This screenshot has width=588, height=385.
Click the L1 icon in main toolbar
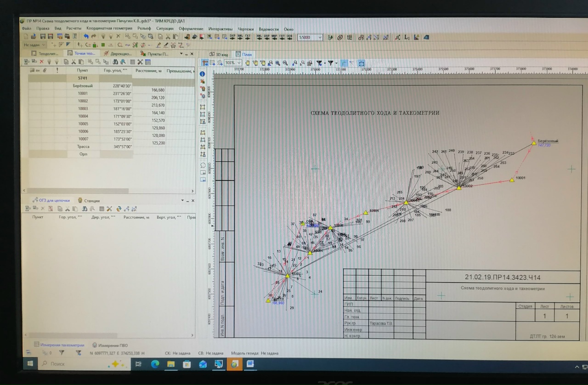pyautogui.click(x=407, y=37)
